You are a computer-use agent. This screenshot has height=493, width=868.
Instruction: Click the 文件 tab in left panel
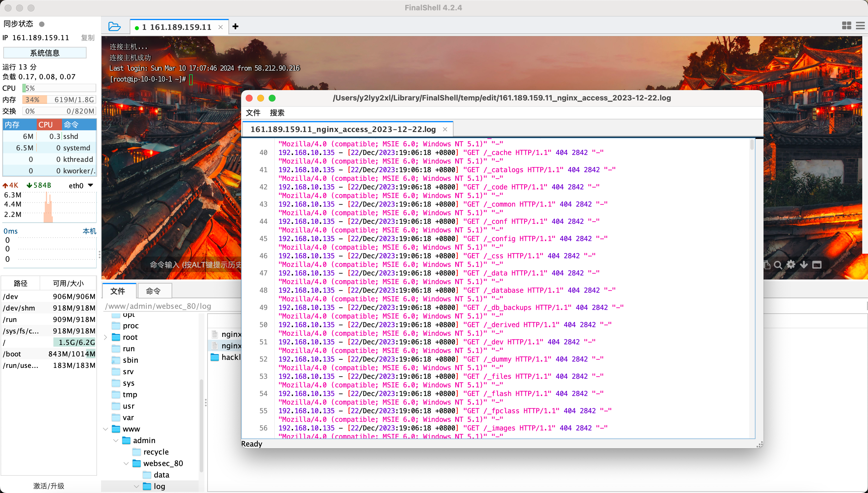point(118,291)
